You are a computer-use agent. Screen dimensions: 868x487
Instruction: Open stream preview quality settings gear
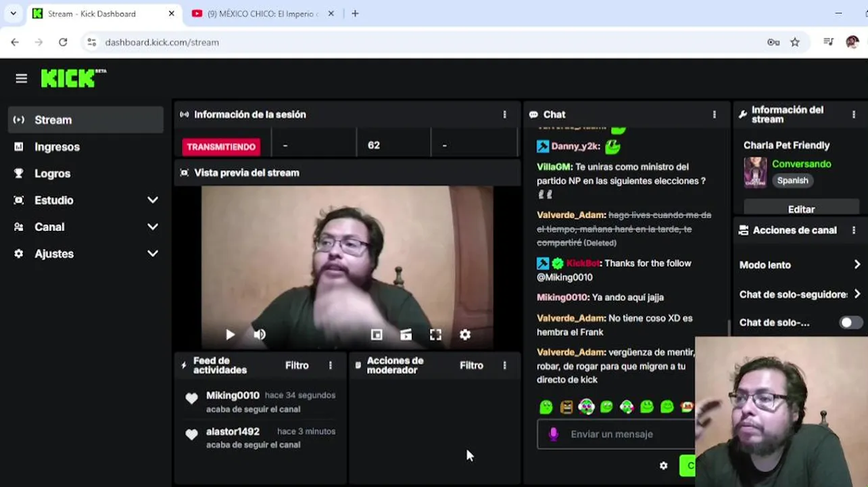pos(465,334)
